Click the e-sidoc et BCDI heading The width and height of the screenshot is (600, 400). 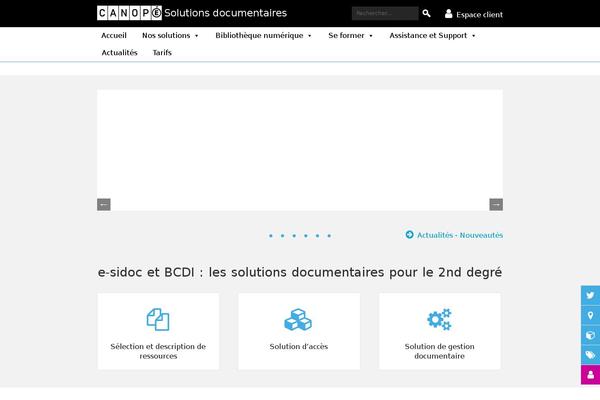300,272
